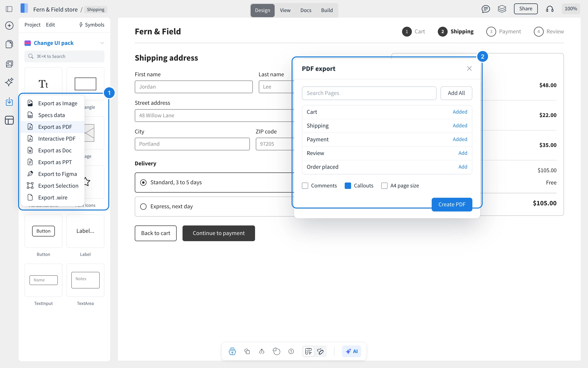Choose Export as PDF from menu
This screenshot has width=588, height=368.
point(52,127)
